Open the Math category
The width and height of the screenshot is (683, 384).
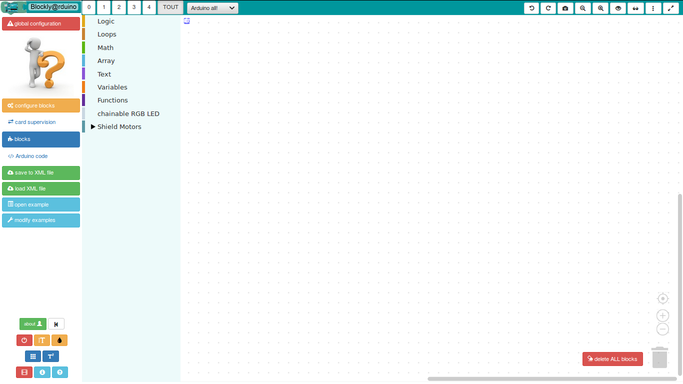pos(105,47)
